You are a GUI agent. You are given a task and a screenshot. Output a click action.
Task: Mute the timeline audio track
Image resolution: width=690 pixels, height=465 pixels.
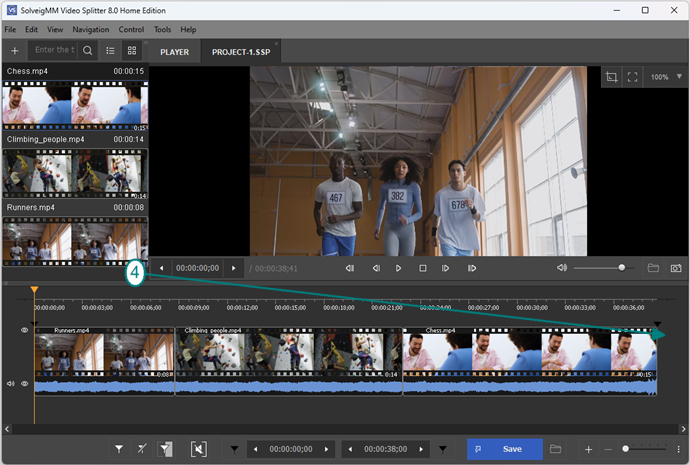(11, 384)
